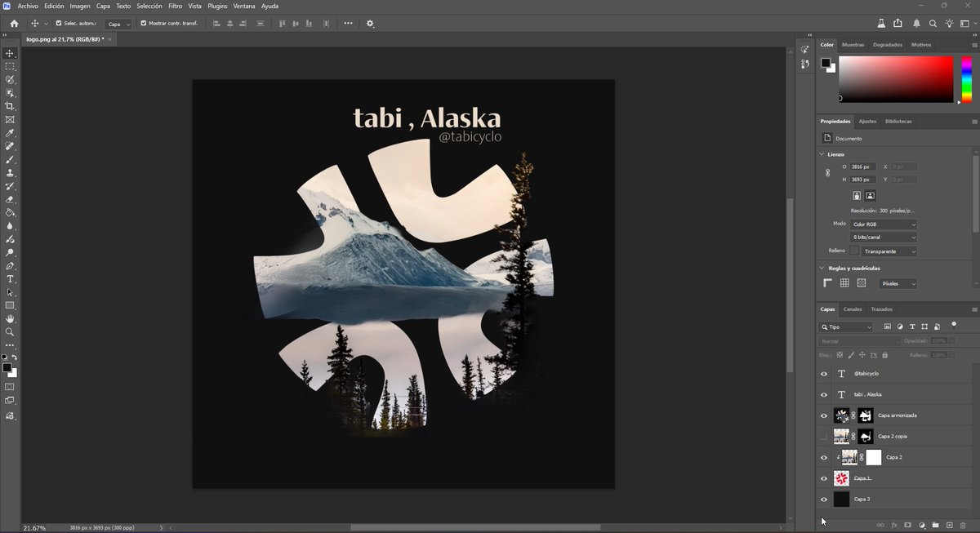Select the Zoom tool
980x533 pixels.
click(10, 332)
